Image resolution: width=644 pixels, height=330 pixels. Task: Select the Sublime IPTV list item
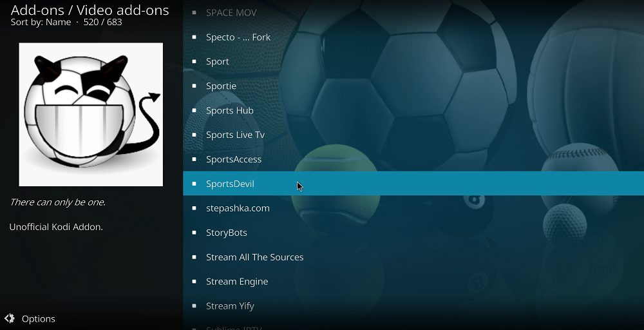(413, 327)
